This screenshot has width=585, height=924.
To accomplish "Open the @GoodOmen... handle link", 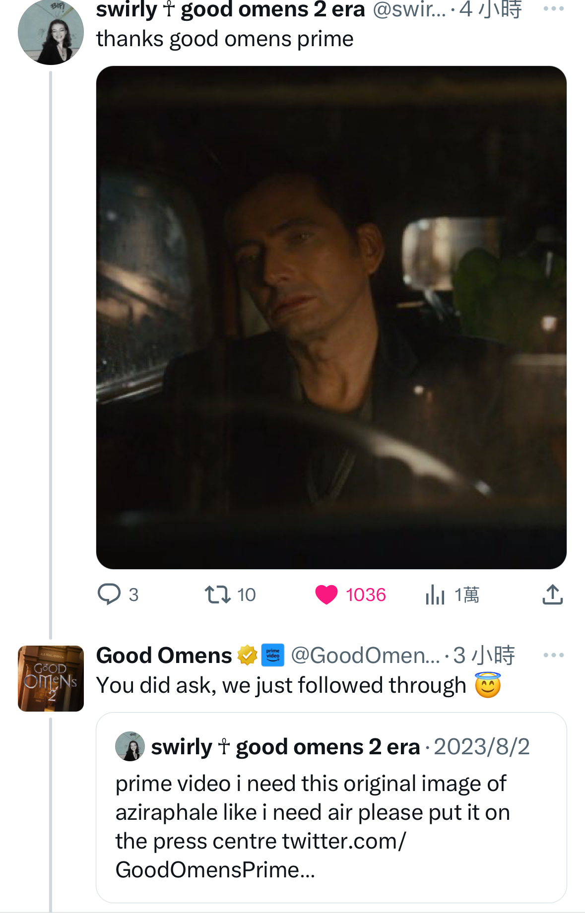I will click(x=365, y=656).
